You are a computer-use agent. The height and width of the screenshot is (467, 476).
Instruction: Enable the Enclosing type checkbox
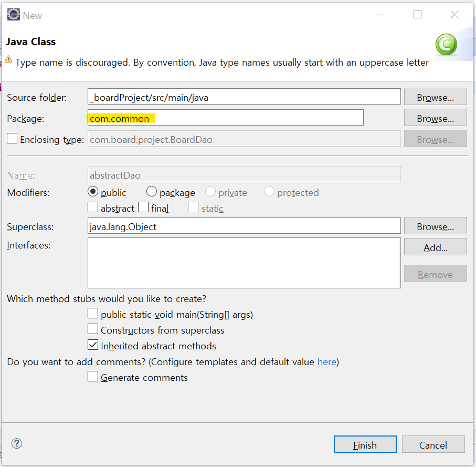coord(12,138)
